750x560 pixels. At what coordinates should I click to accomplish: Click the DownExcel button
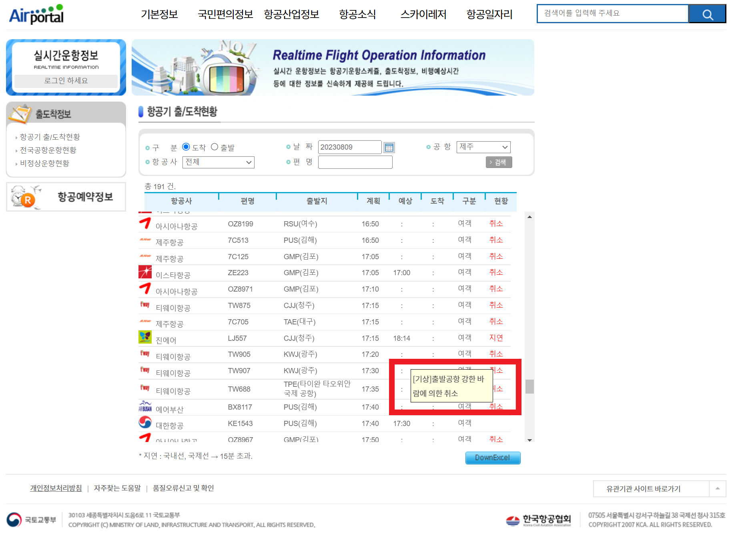493,458
